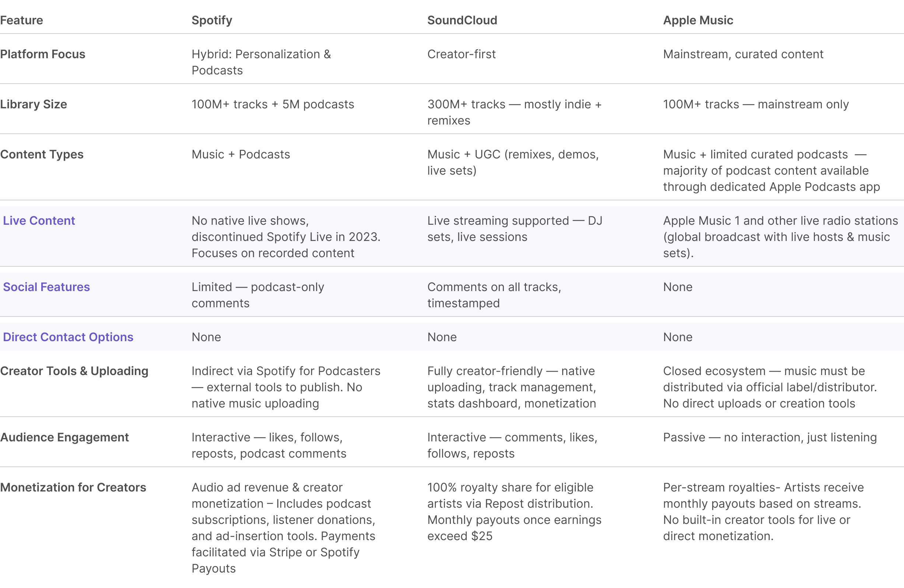Viewport: 904px width, 588px height.
Task: Click the Library Size row label
Action: pos(34,104)
